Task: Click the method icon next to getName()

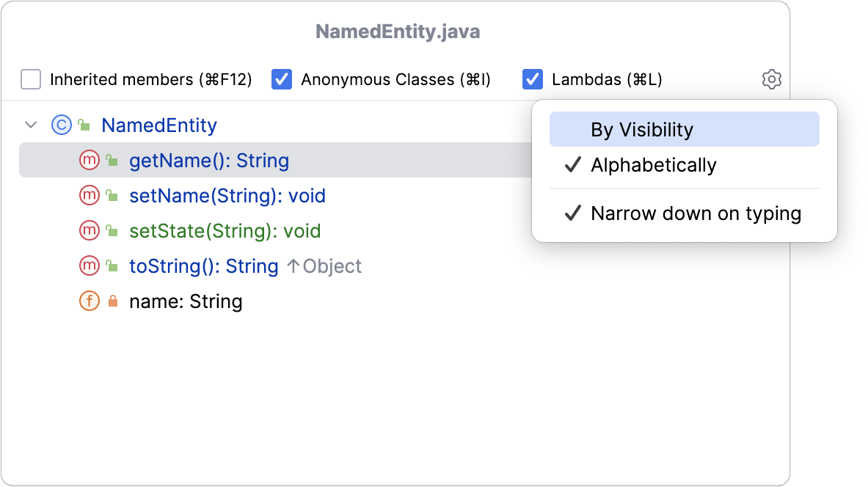Action: 89,161
